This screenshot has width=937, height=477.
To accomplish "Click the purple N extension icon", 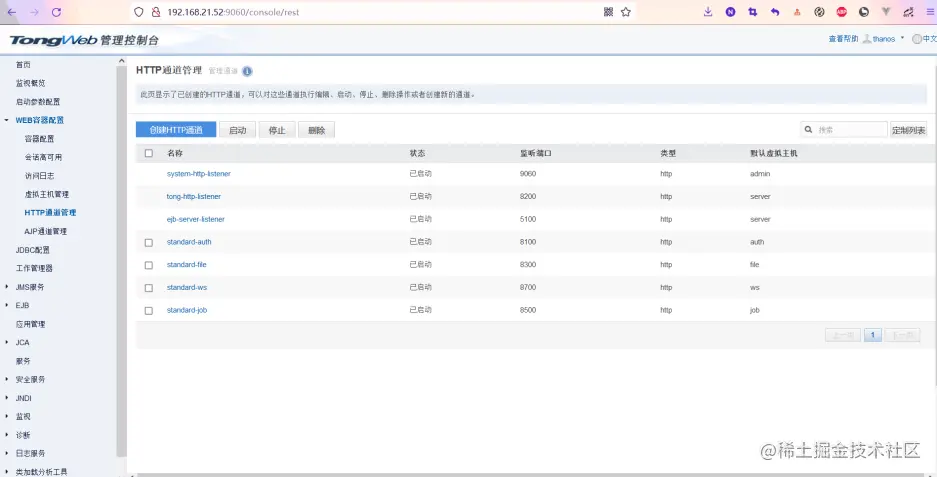I will click(x=730, y=12).
